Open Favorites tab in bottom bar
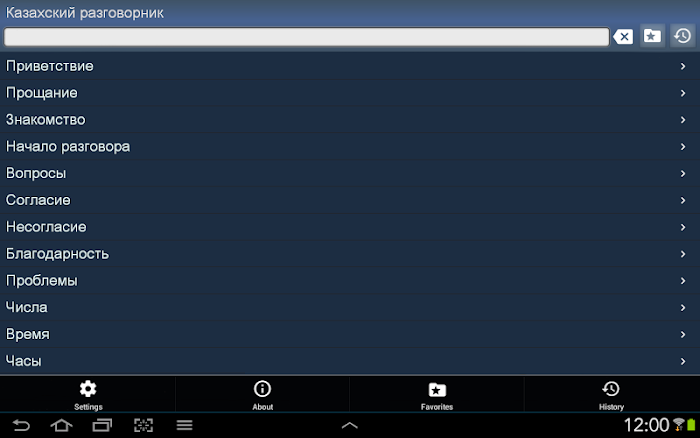This screenshot has height=438, width=700. coord(437,395)
